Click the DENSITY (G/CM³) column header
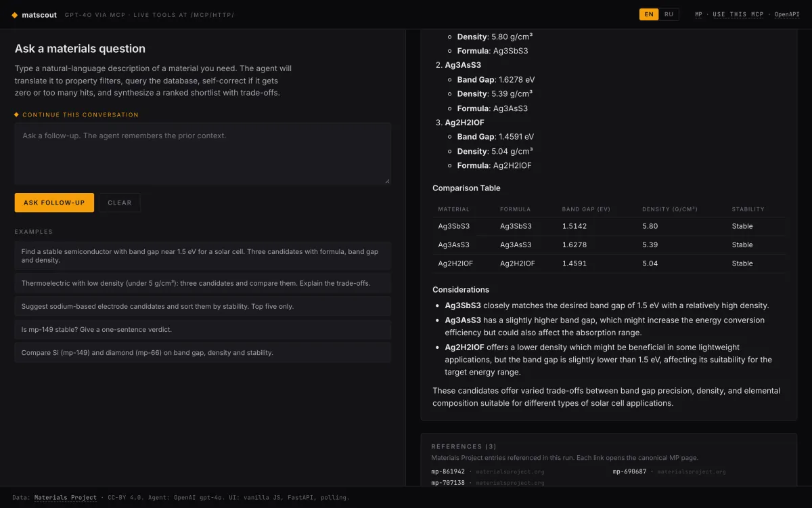 pyautogui.click(x=670, y=209)
